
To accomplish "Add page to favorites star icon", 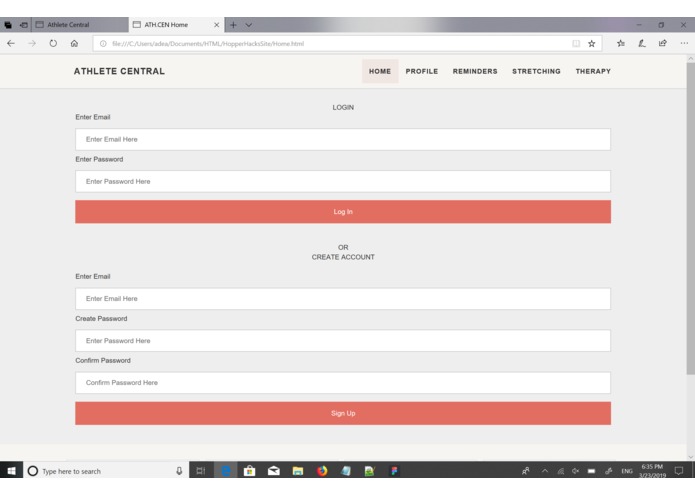I will click(592, 43).
